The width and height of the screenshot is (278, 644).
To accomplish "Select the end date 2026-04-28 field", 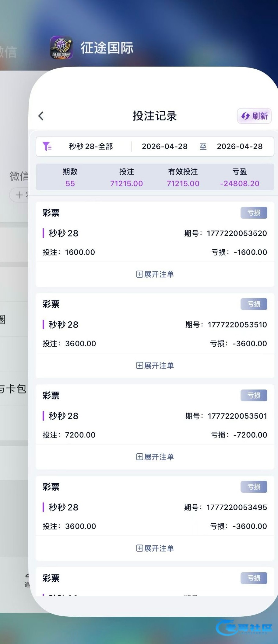I will pyautogui.click(x=240, y=146).
